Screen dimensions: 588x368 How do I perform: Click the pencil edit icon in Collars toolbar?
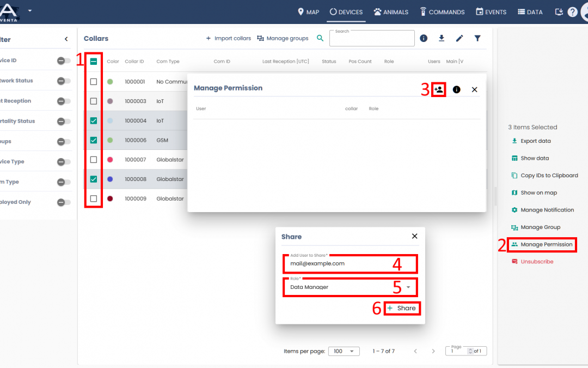(x=460, y=38)
